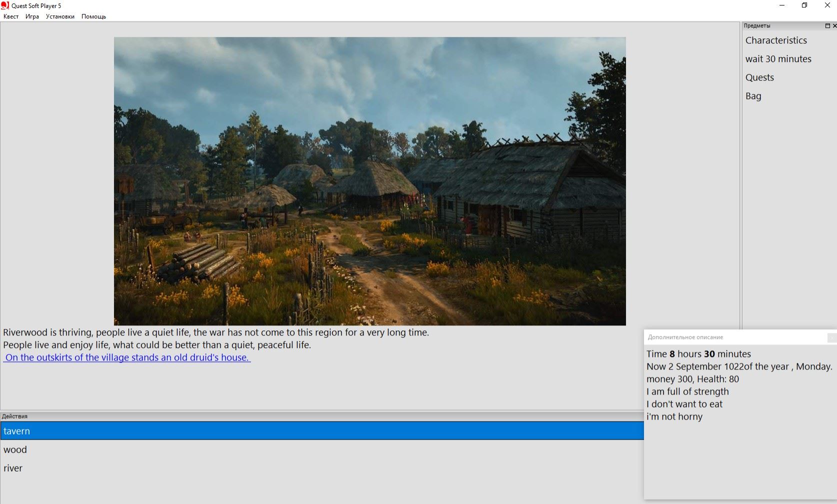Click the village scene image
Viewport: 837px width, 504px height.
tap(370, 180)
